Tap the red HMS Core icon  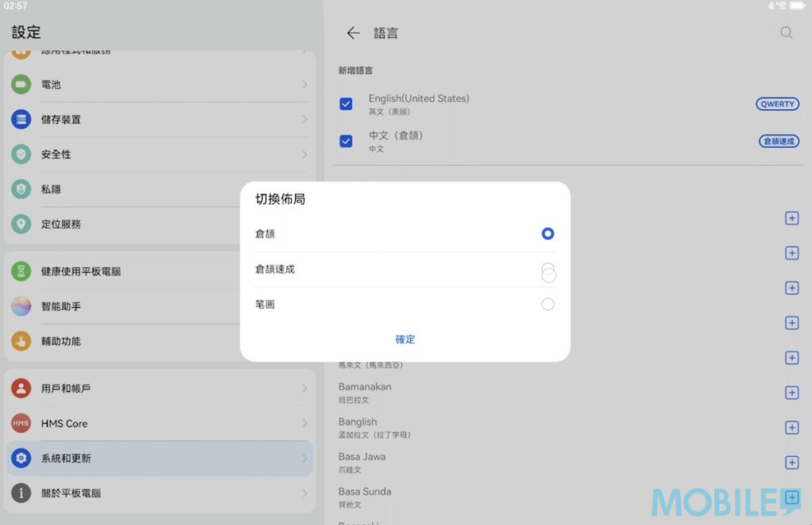[21, 423]
